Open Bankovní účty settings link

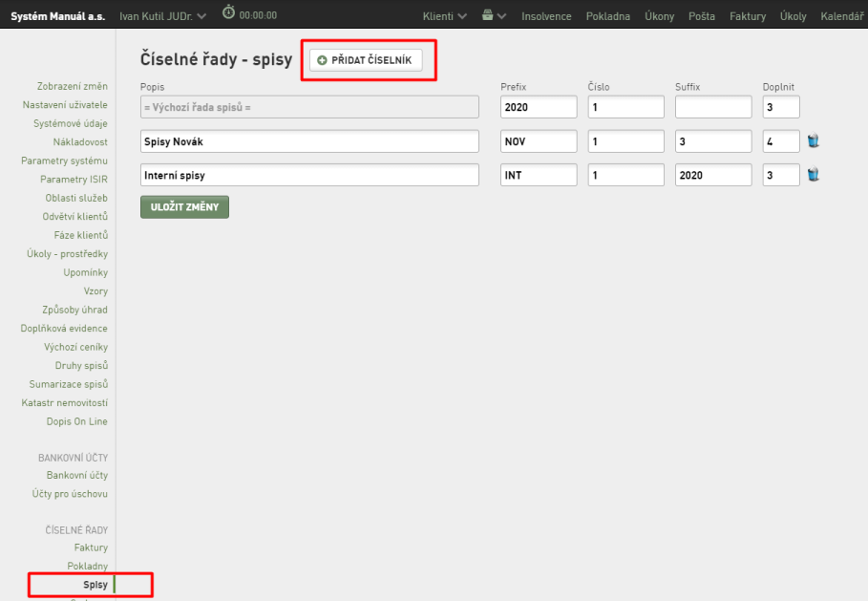(x=77, y=475)
